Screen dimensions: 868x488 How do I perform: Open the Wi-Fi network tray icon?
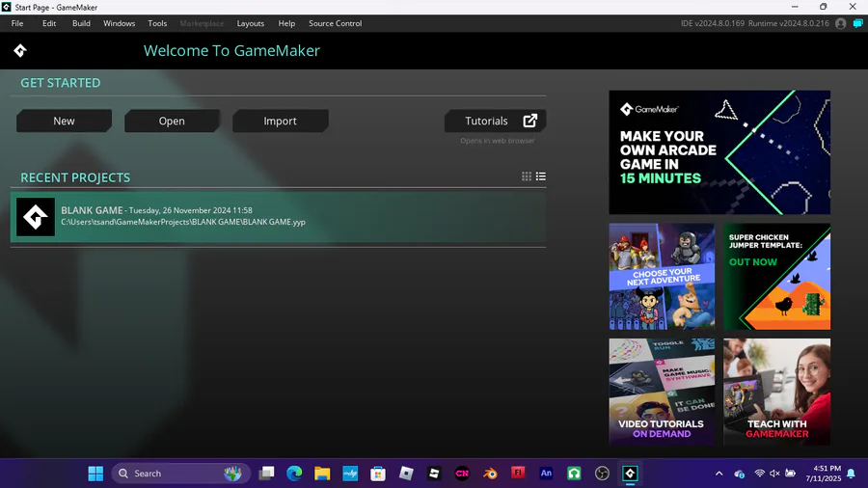(x=760, y=474)
